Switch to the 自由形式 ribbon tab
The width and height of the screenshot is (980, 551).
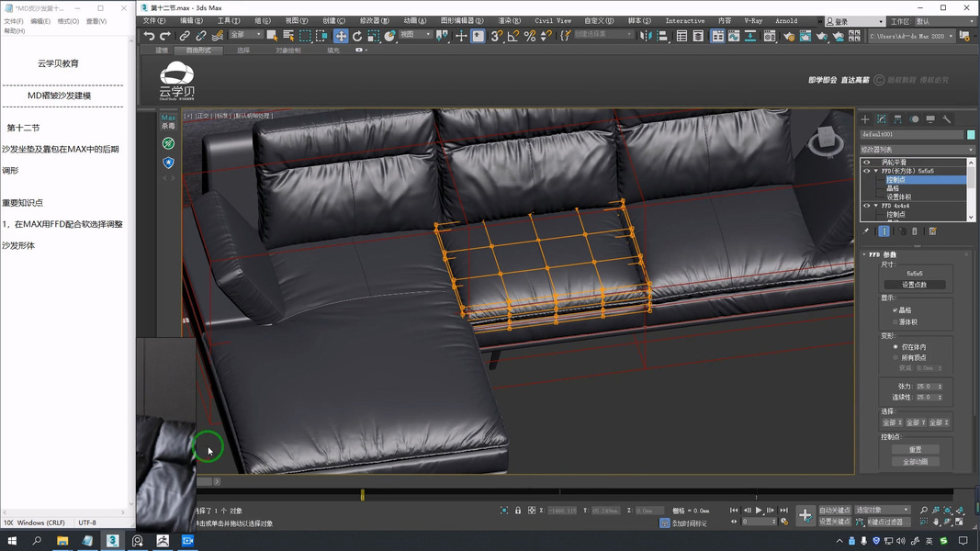pos(198,50)
